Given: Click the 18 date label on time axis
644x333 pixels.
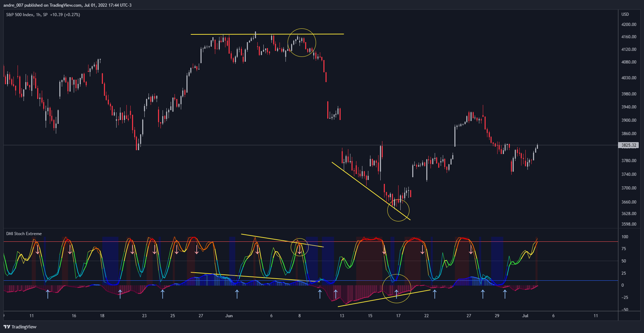Looking at the screenshot, I should tap(102, 316).
